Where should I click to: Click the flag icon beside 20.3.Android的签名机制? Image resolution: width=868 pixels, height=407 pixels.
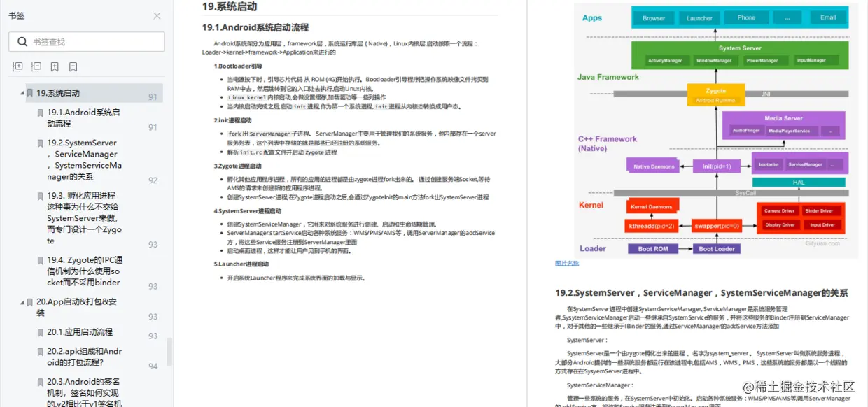tap(41, 382)
